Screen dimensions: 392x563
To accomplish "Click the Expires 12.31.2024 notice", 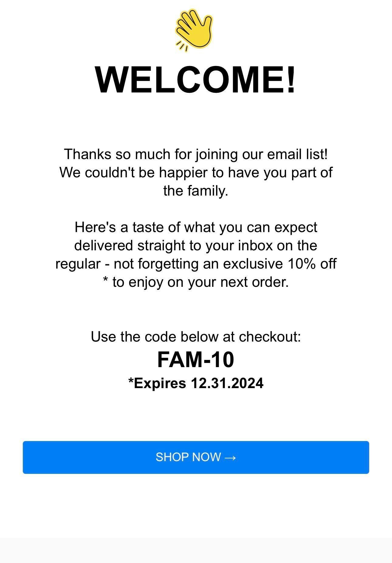I will click(x=196, y=383).
